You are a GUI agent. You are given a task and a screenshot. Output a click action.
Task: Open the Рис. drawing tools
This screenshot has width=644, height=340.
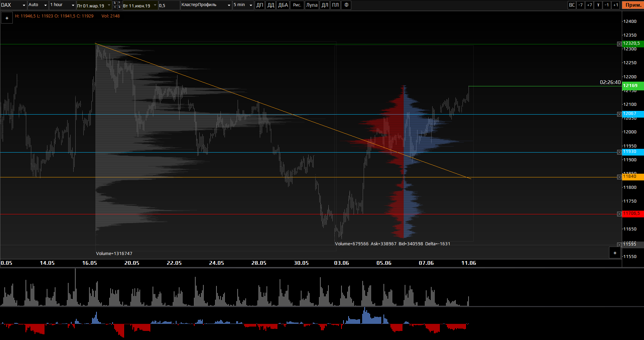pos(297,5)
